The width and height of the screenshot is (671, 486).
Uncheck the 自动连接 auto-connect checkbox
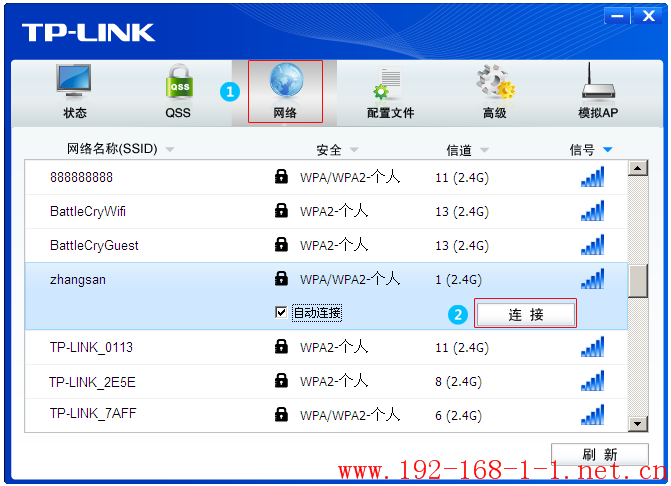pyautogui.click(x=281, y=313)
